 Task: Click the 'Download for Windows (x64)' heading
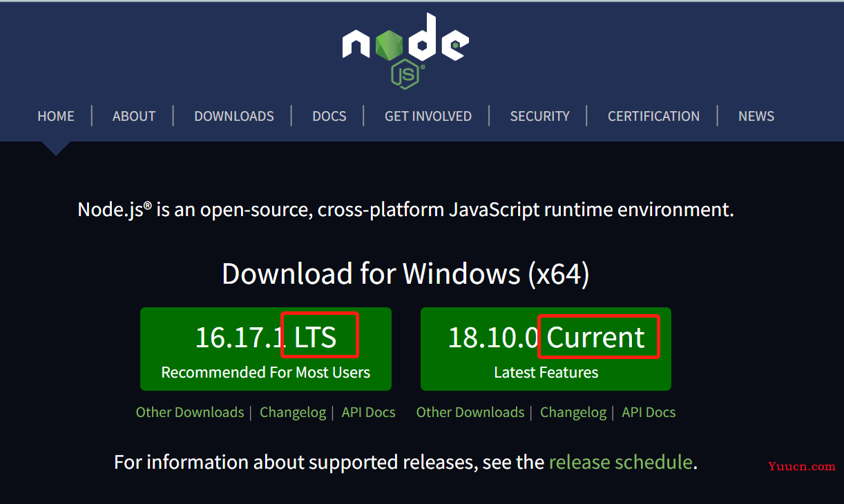(405, 274)
